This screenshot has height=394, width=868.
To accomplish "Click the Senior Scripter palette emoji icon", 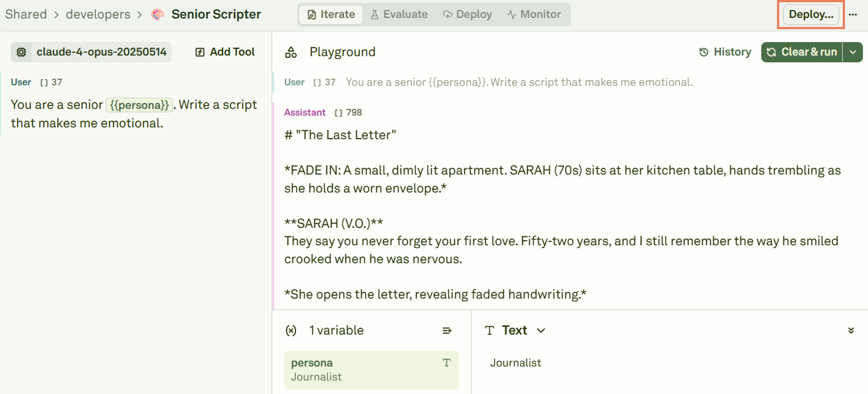I will (x=157, y=13).
